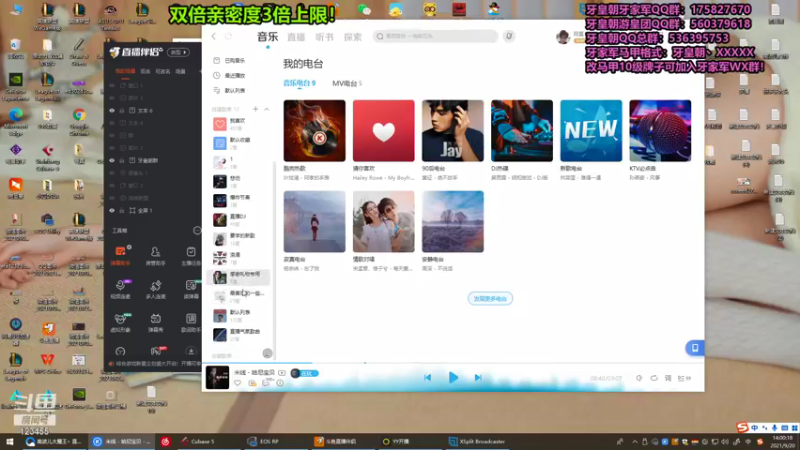Toggle the loop playback mode icon
Image resolution: width=800 pixels, height=450 pixels.
[654, 378]
